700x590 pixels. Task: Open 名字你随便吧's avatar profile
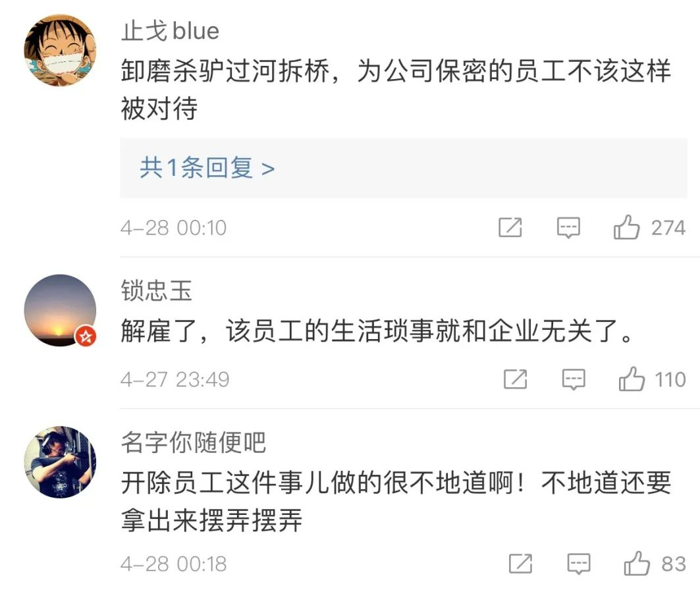click(60, 462)
